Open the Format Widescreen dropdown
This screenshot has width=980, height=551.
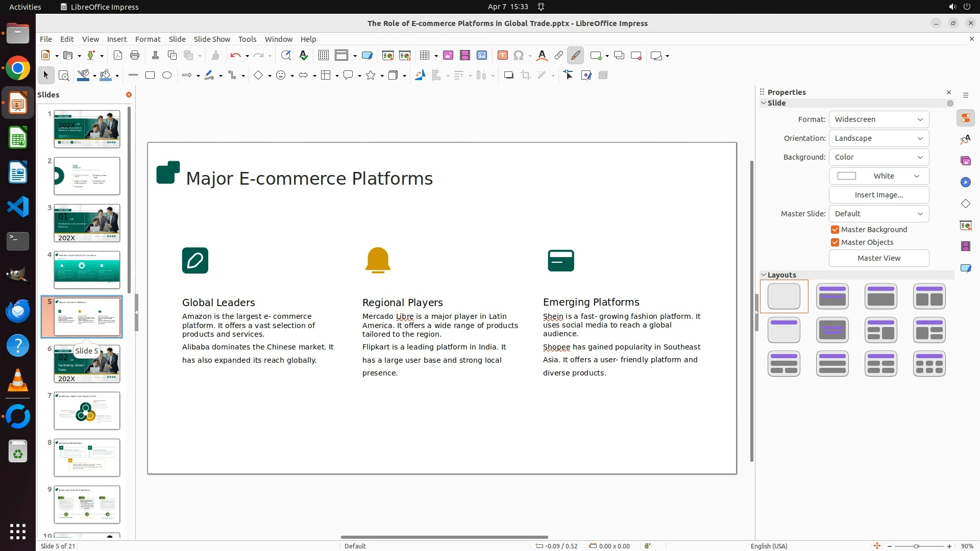878,119
